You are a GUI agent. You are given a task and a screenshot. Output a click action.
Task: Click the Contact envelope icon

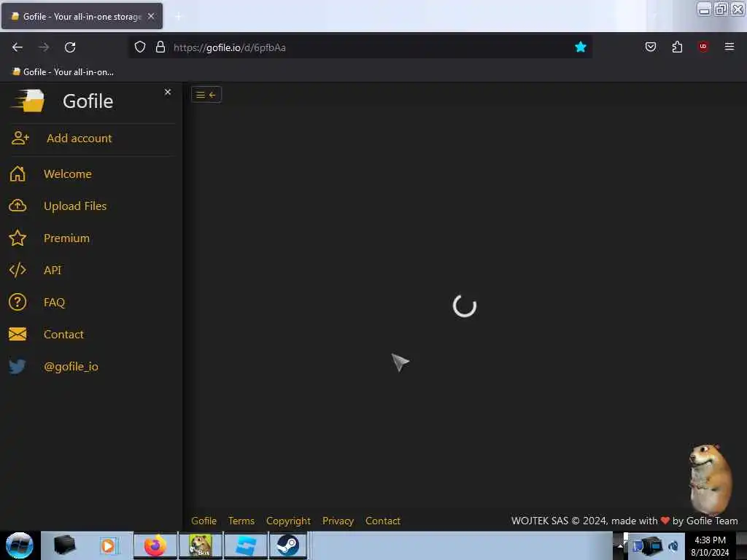pos(18,334)
